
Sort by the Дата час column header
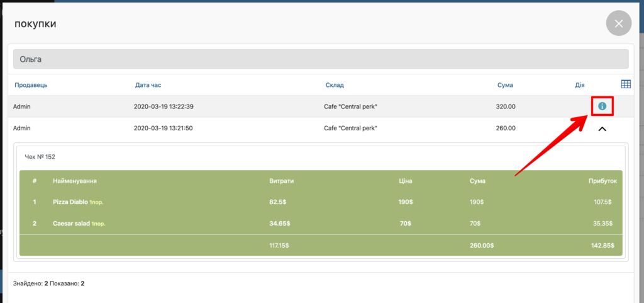(148, 85)
